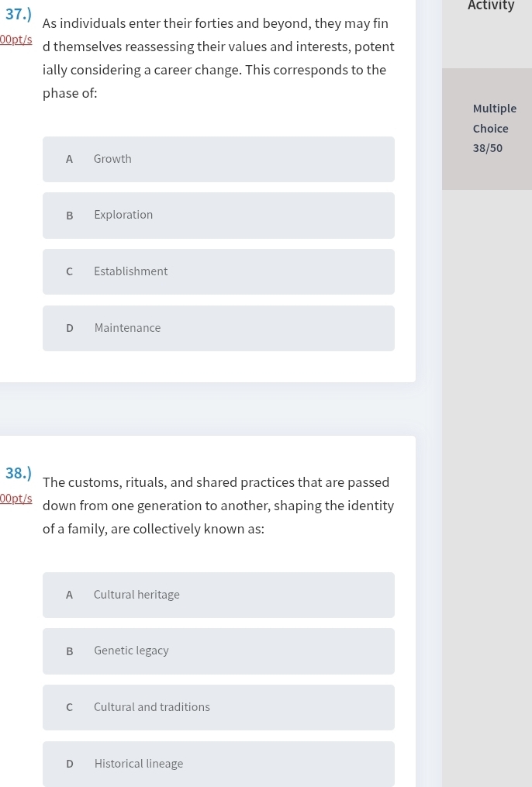Pick option C Cultural and traditions
The image size is (532, 787).
click(219, 707)
